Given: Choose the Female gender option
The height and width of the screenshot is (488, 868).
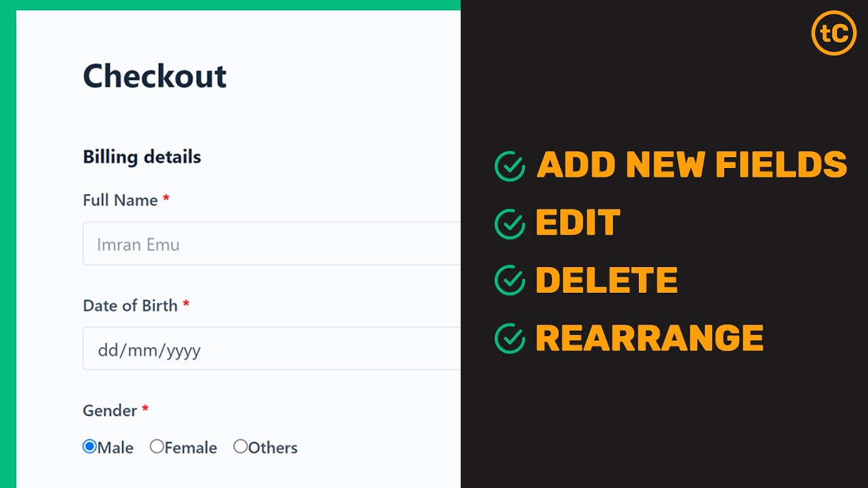Looking at the screenshot, I should 157,447.
